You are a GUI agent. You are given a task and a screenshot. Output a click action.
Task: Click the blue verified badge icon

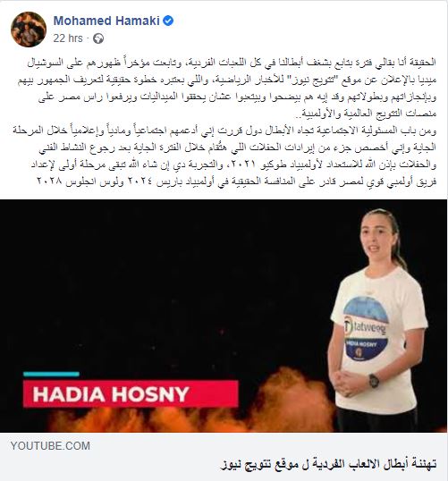pos(168,21)
